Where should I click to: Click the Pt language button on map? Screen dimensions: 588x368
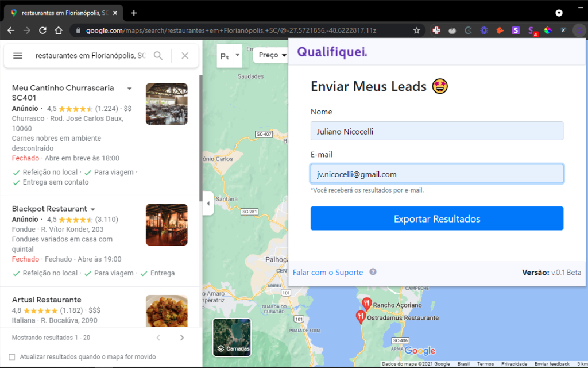(x=225, y=56)
